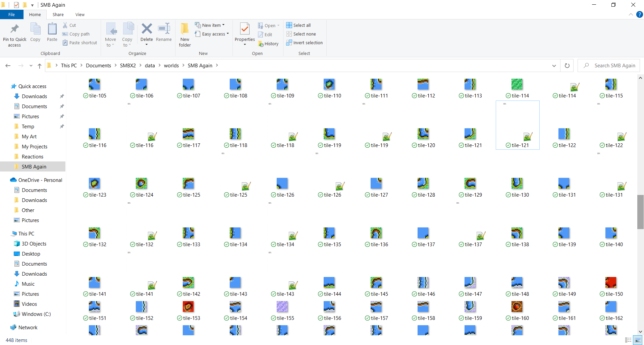Click the Delete X icon

(147, 29)
